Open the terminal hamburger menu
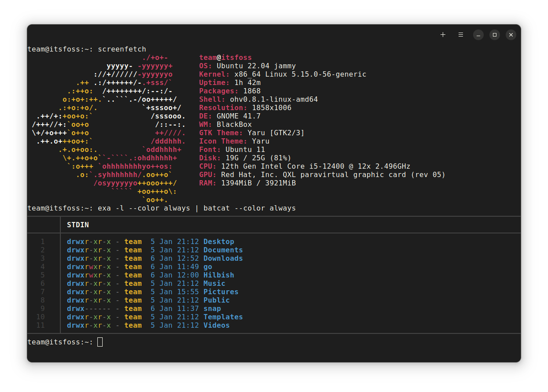Viewport: 548px width, 392px height. tap(460, 34)
